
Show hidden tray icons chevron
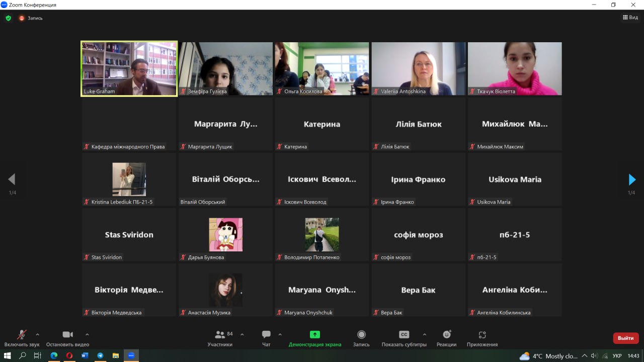pyautogui.click(x=585, y=356)
